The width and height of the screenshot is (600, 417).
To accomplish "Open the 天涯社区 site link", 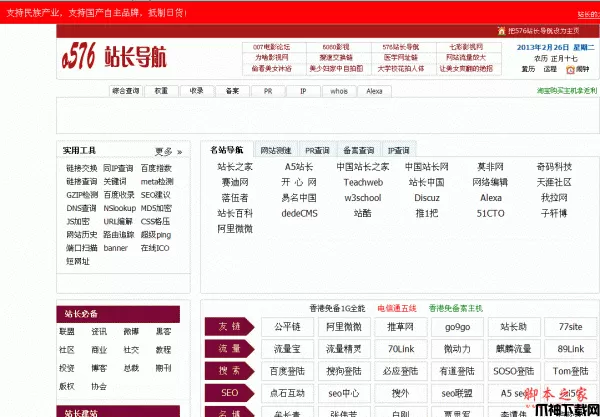I will tap(554, 182).
